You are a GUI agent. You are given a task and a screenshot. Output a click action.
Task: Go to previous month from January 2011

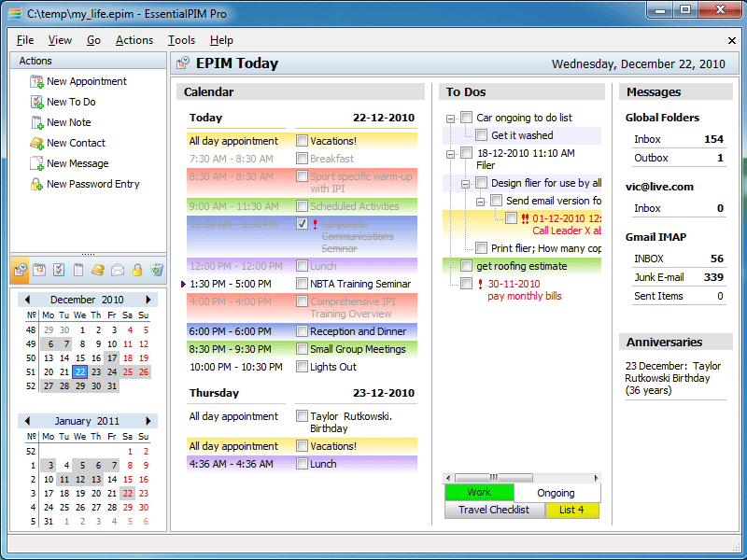click(x=27, y=421)
